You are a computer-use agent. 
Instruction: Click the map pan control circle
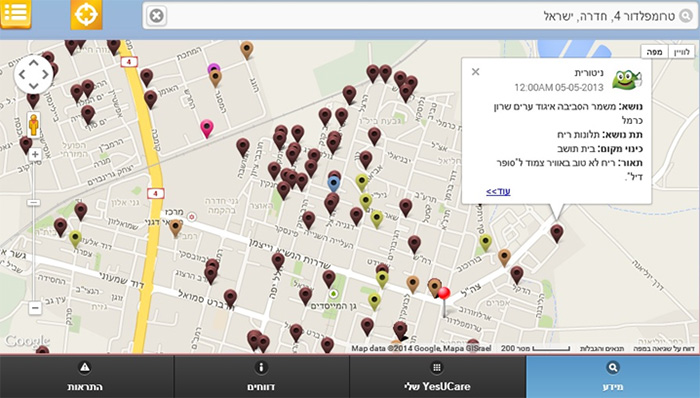click(x=34, y=75)
